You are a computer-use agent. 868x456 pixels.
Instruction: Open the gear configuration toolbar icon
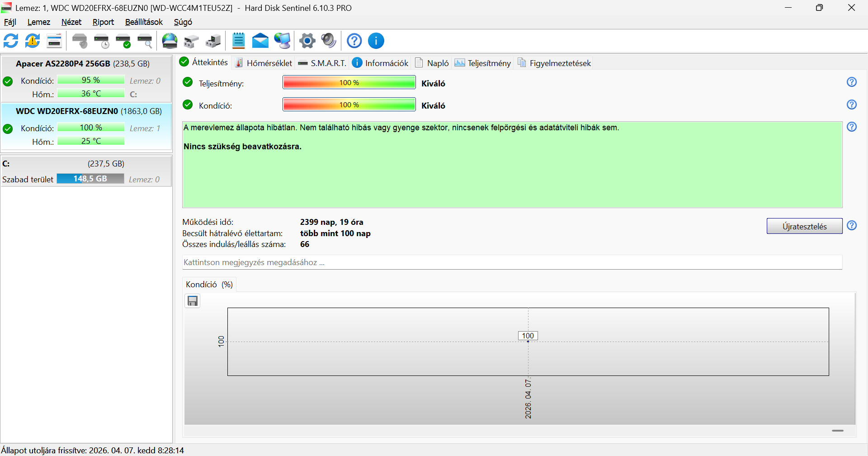pos(307,41)
